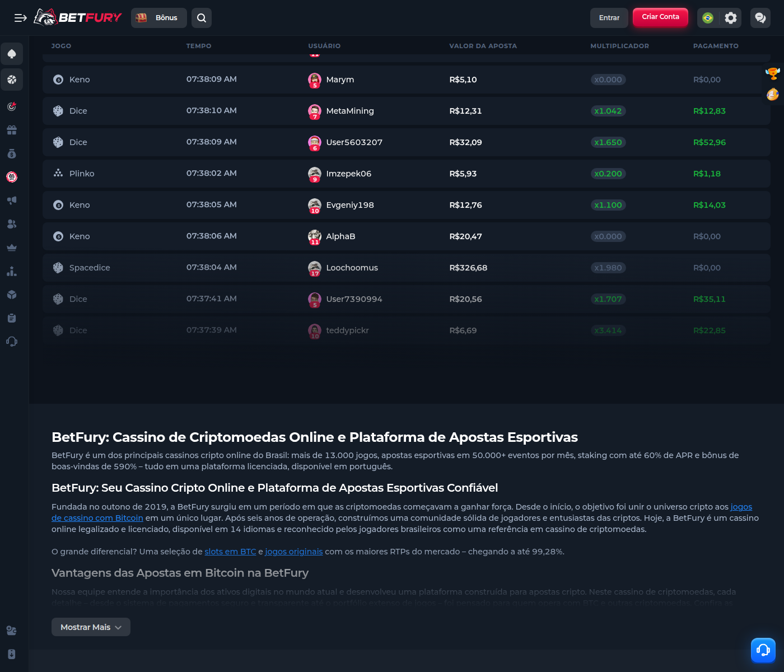Click username Marym in the bets table
Viewport: 784px width, 672px height.
(340, 80)
